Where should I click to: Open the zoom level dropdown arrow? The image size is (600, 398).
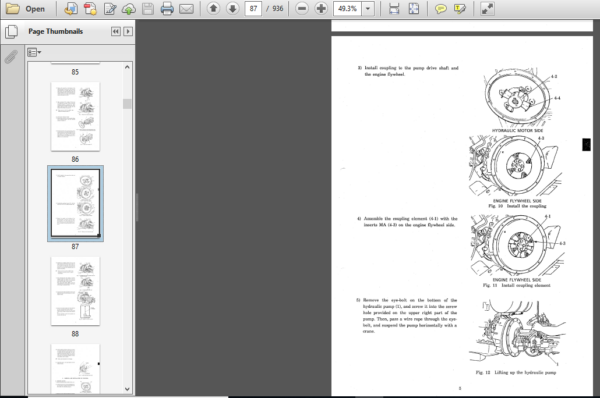tap(368, 8)
